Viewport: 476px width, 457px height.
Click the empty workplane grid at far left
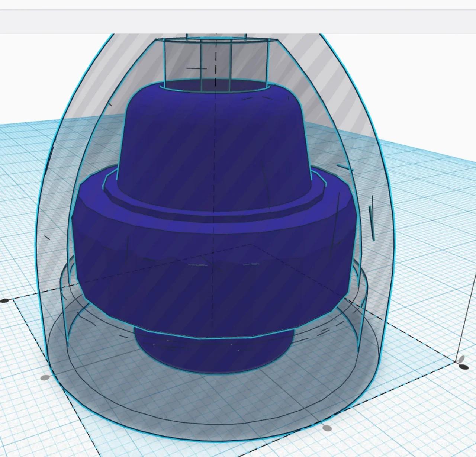[x=19, y=223]
